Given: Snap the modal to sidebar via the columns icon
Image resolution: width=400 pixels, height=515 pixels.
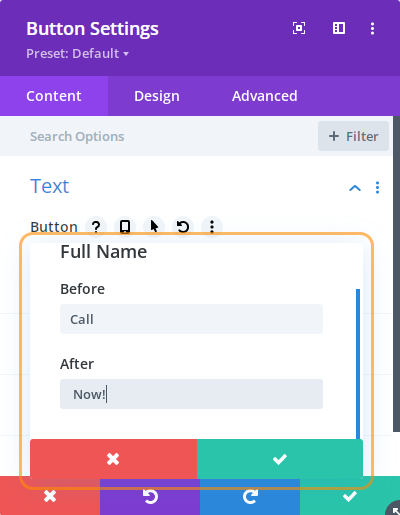Looking at the screenshot, I should pyautogui.click(x=339, y=28).
